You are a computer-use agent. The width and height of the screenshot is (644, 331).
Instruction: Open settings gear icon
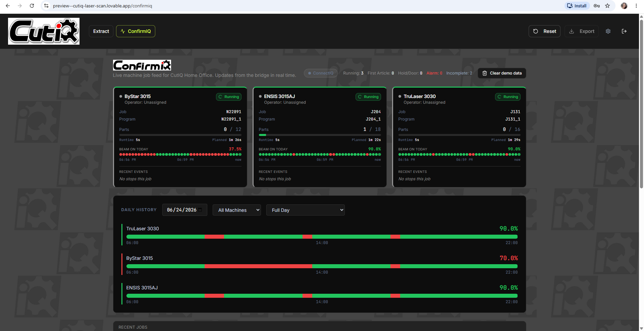coord(608,31)
